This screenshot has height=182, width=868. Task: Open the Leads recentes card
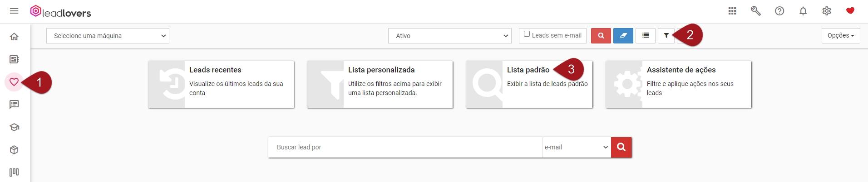coord(221,84)
